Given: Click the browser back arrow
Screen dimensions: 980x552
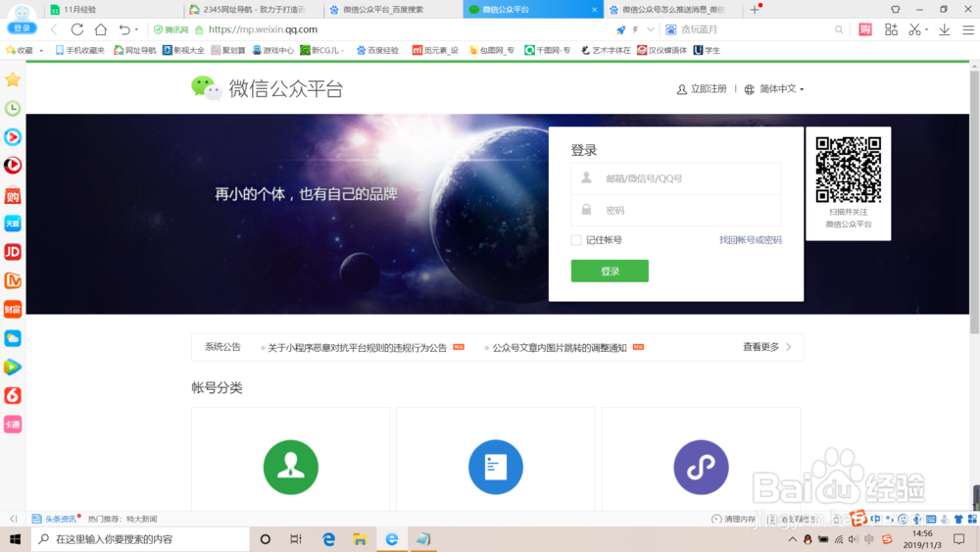Looking at the screenshot, I should point(54,29).
